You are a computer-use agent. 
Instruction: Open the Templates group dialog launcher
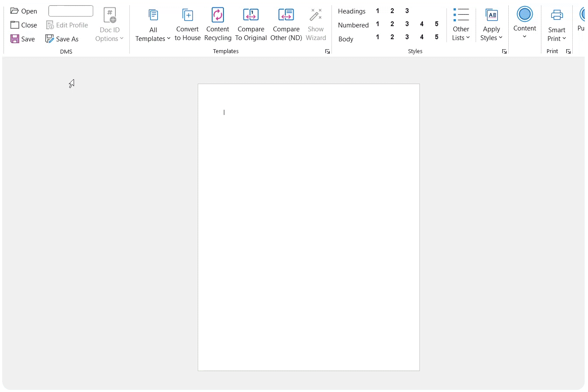(328, 51)
